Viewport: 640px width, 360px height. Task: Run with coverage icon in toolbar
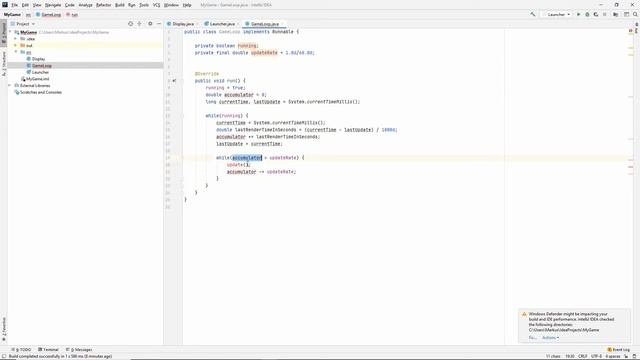596,14
